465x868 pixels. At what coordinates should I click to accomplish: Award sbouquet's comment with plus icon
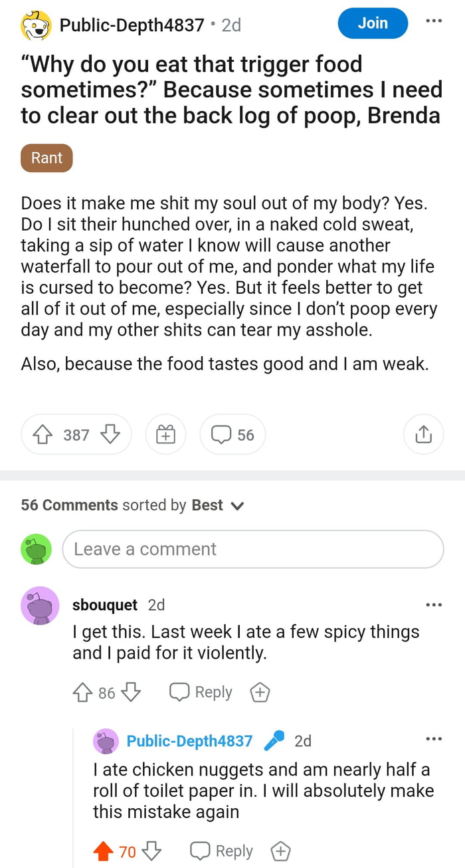[x=260, y=693]
